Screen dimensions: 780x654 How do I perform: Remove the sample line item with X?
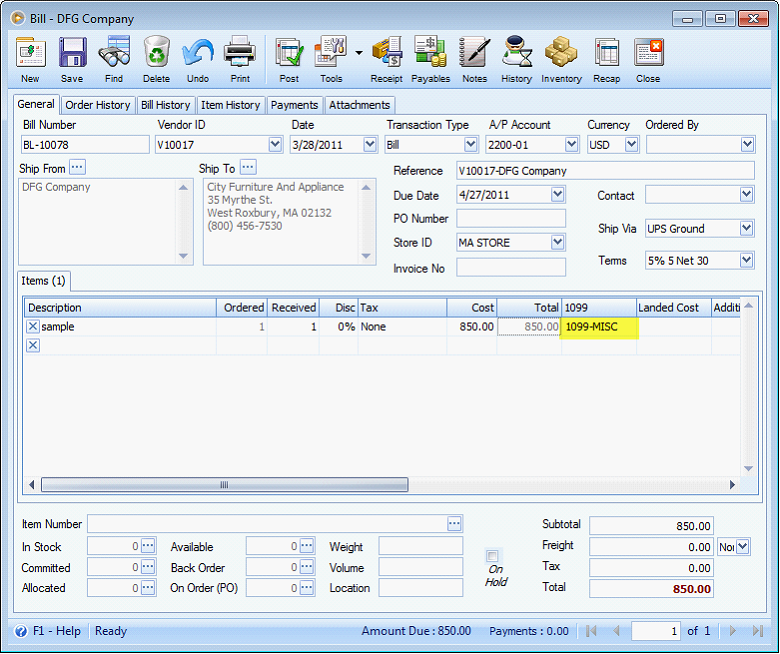pyautogui.click(x=33, y=327)
